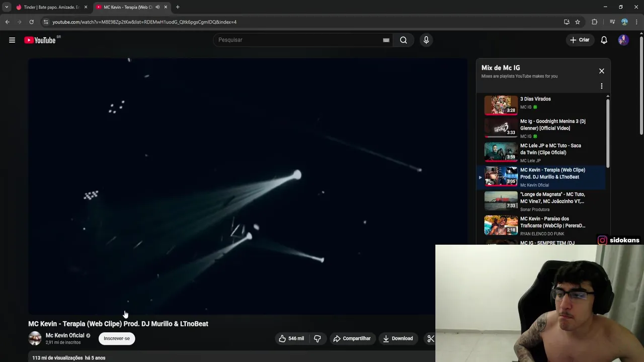Open the account avatar menu
Image resolution: width=644 pixels, height=362 pixels.
pos(623,40)
